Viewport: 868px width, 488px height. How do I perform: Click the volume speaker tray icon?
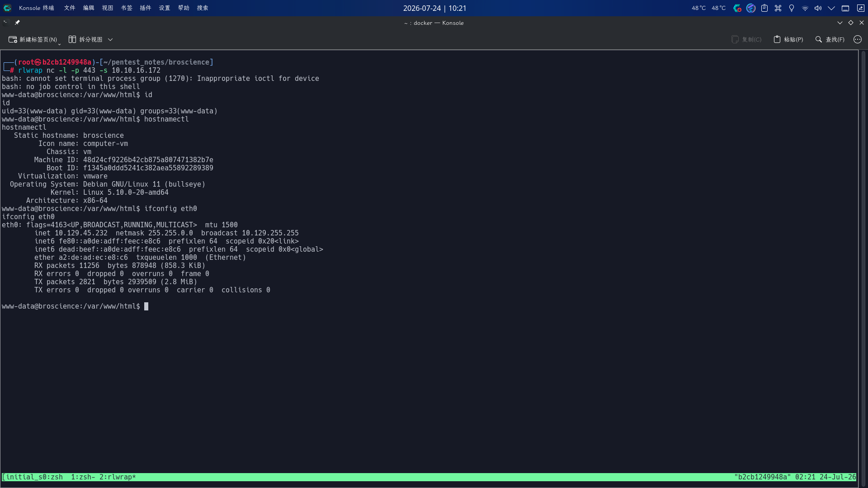[x=818, y=8]
